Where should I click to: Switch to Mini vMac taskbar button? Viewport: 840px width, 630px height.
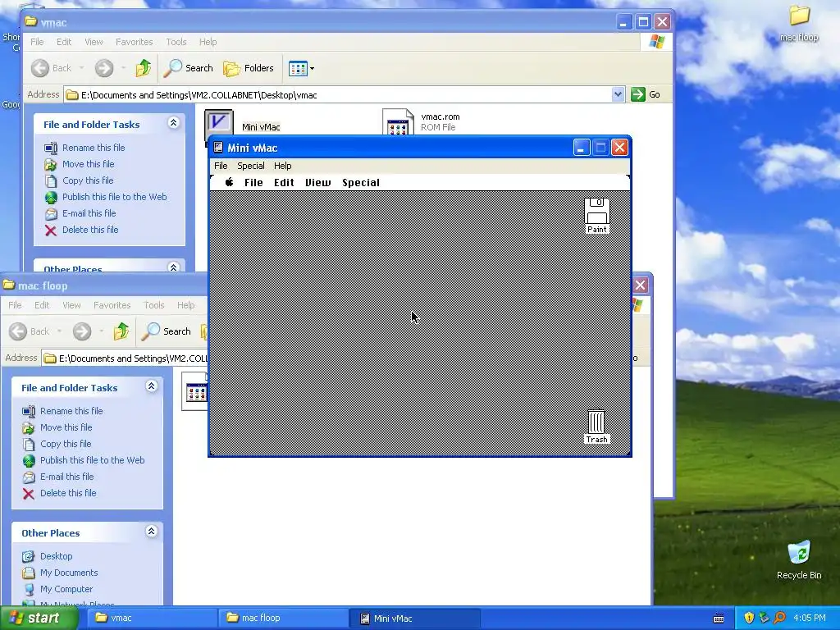[413, 619]
